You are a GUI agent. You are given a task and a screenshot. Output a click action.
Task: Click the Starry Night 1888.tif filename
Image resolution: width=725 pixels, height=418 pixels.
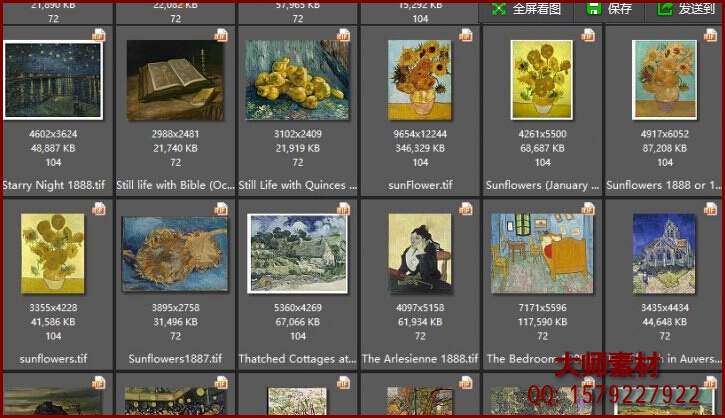54,185
